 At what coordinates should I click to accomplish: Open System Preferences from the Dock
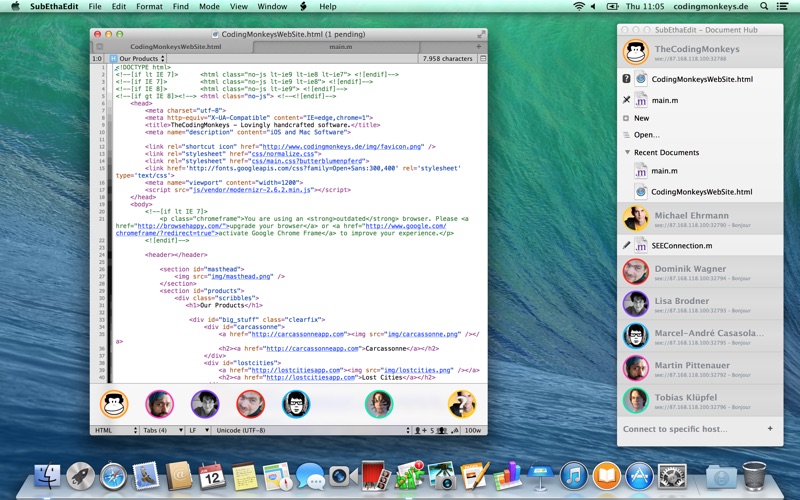(672, 476)
